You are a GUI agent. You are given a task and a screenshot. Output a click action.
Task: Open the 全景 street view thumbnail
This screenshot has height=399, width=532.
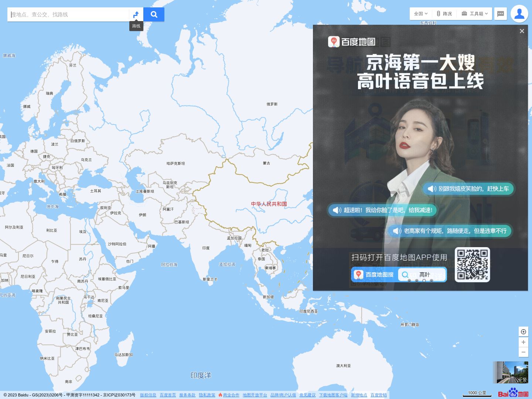[511, 372]
